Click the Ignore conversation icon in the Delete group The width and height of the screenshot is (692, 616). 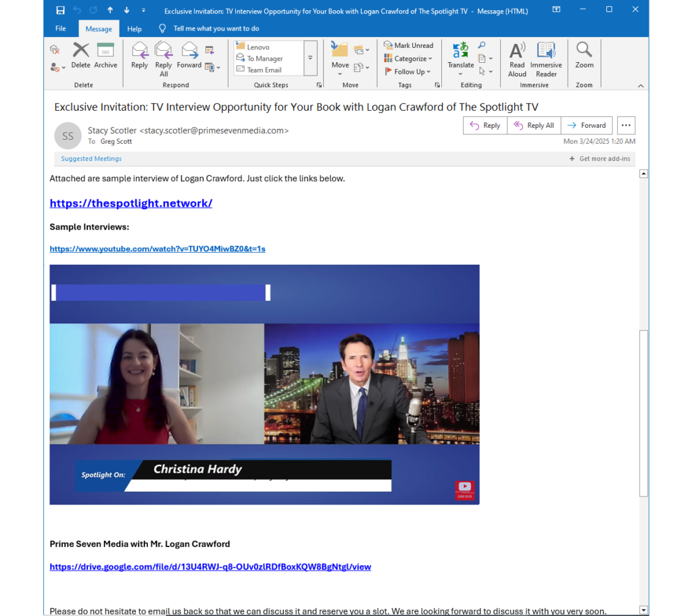tap(55, 50)
